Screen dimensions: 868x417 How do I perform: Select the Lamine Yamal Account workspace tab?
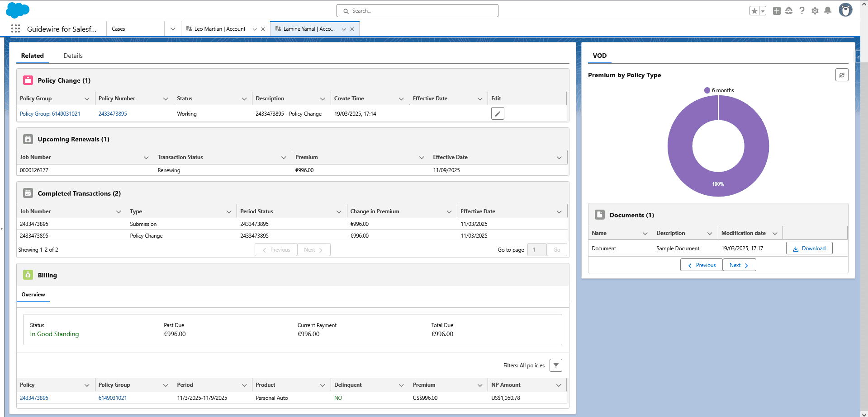tap(309, 29)
